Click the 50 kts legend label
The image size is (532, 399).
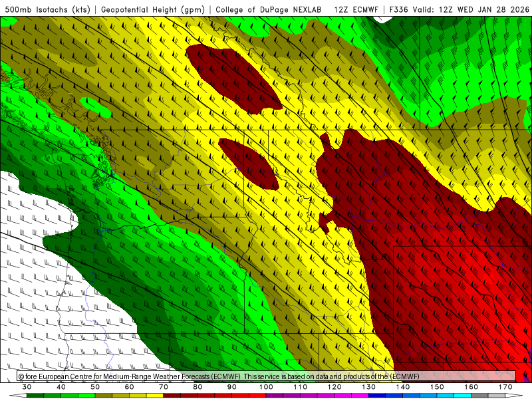click(x=95, y=387)
